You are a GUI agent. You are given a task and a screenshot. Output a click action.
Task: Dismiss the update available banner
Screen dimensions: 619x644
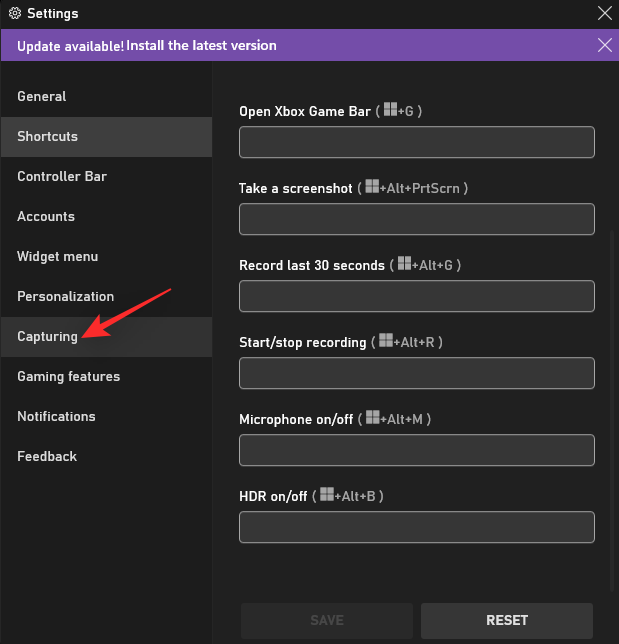604,45
